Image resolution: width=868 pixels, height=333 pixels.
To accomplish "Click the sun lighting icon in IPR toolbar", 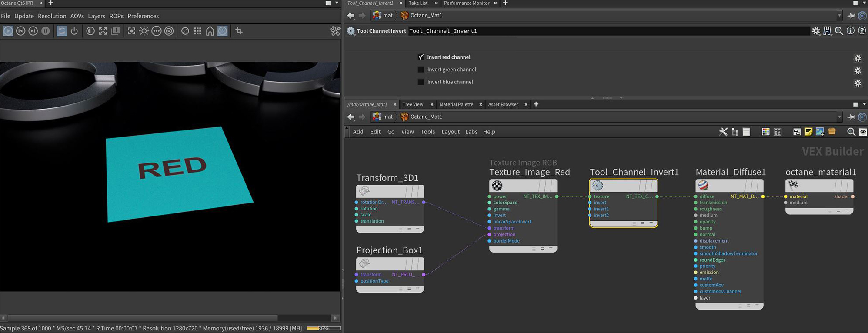I will tap(144, 31).
